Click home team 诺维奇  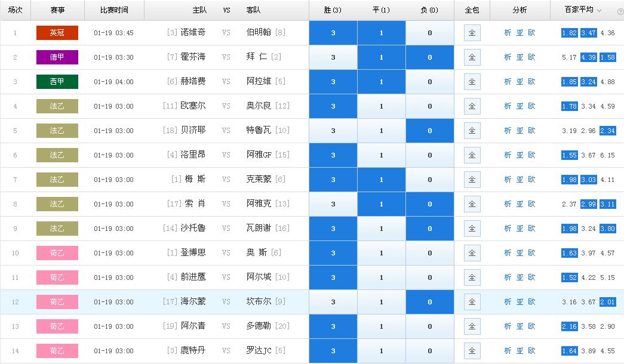193,33
